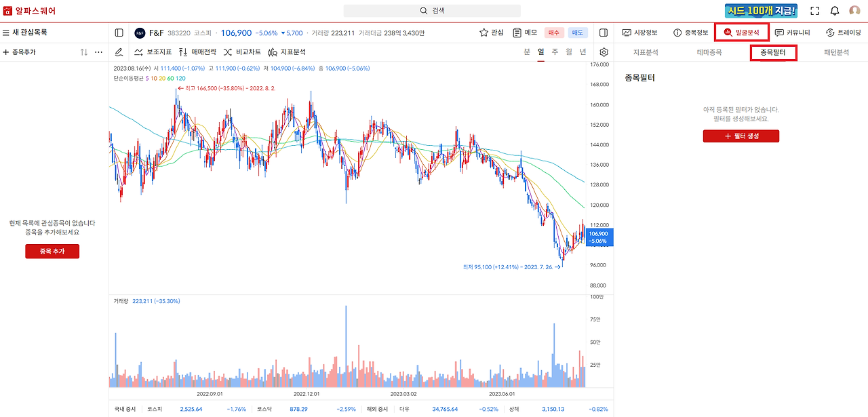868x417 pixels.
Task: Click moving average period 20
Action: tap(163, 79)
